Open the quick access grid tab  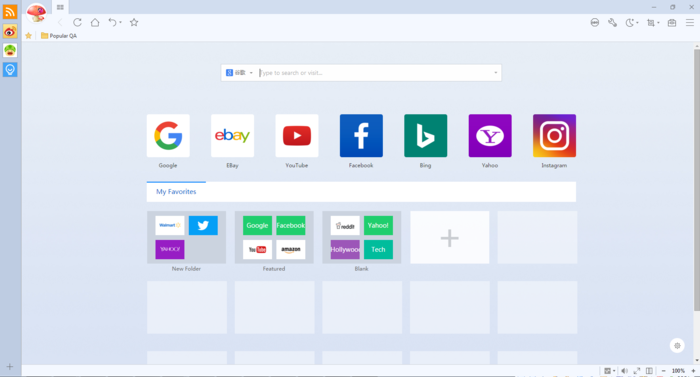click(60, 7)
